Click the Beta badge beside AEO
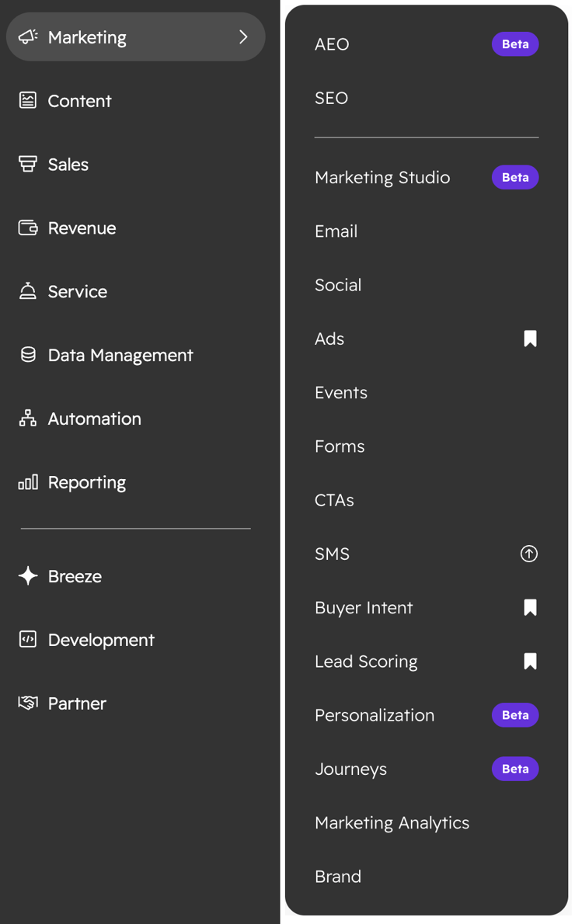 click(515, 44)
